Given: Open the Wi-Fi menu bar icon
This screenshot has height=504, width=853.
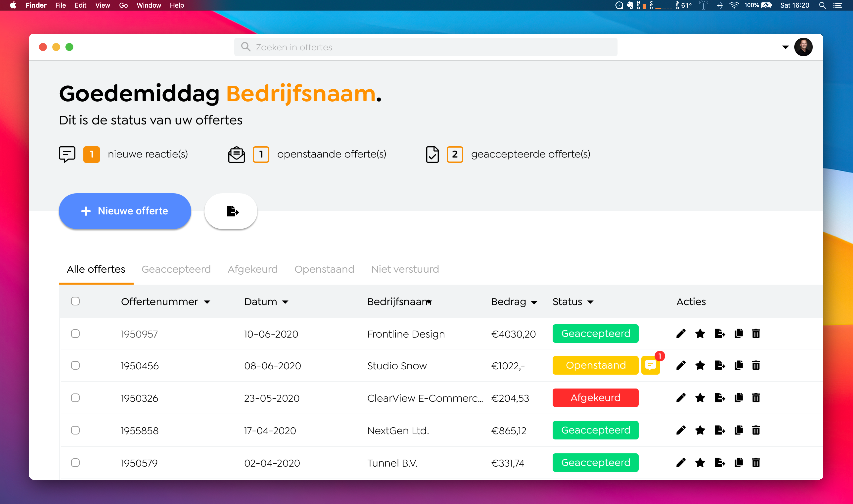Looking at the screenshot, I should (734, 5).
